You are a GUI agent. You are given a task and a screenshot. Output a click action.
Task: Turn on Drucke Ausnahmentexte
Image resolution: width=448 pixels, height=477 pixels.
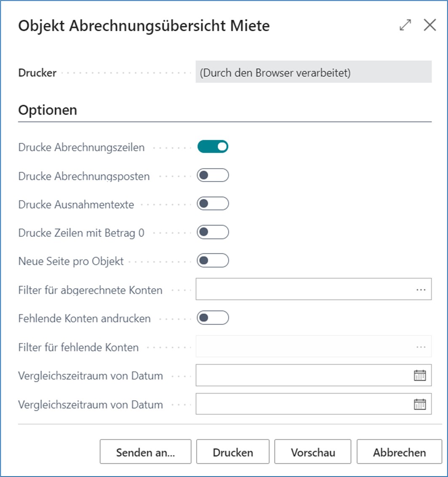click(x=213, y=204)
